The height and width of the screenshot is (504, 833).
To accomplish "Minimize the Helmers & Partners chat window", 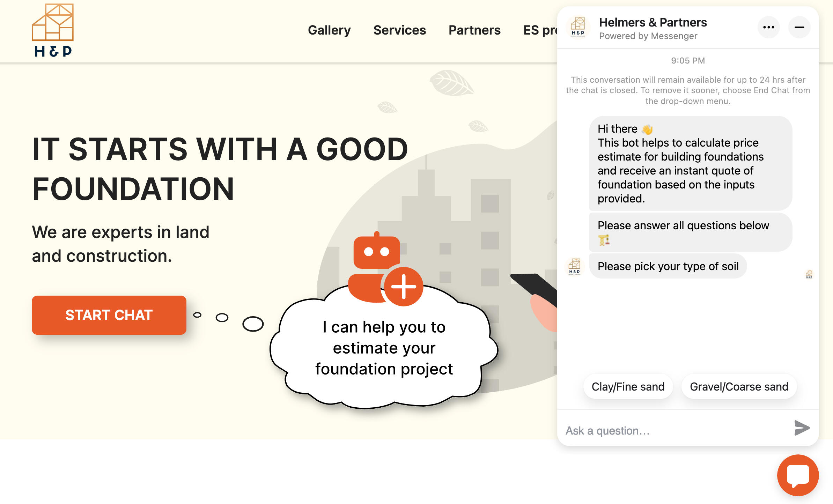I will click(799, 27).
